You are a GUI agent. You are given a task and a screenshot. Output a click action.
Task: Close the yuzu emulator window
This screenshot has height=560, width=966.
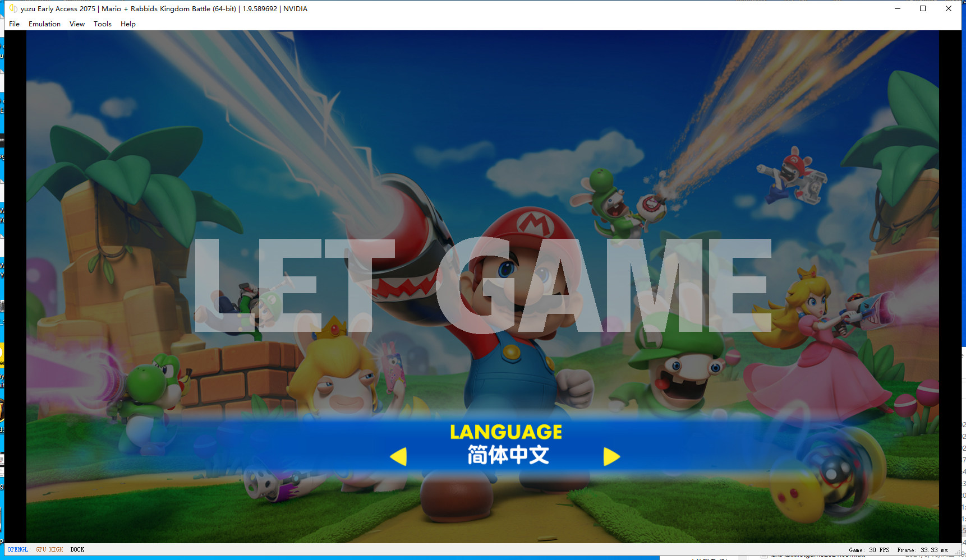tap(949, 8)
